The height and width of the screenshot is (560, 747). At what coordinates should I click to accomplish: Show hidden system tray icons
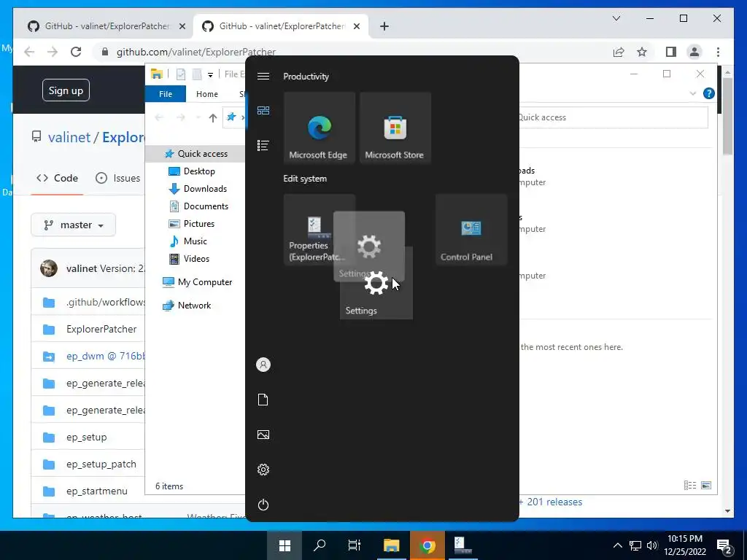[x=617, y=545]
